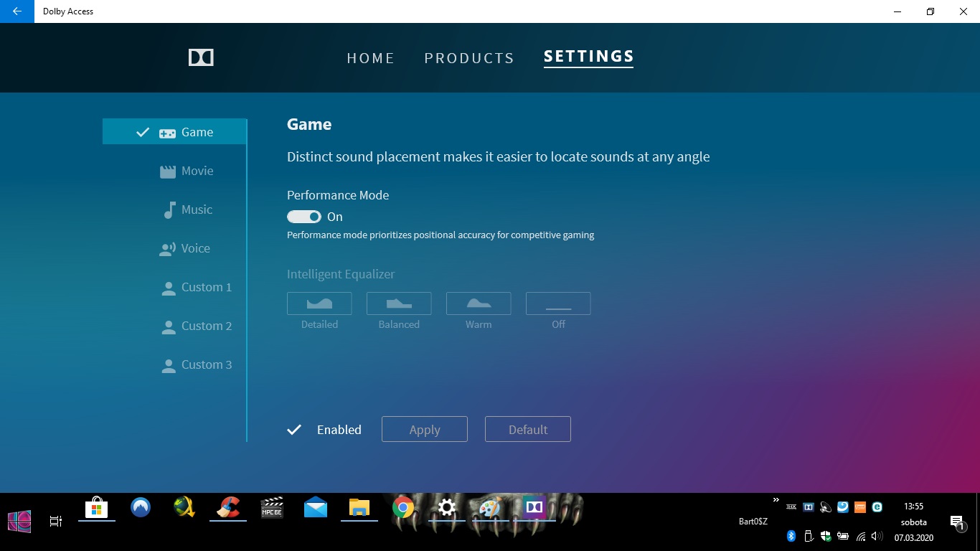The height and width of the screenshot is (551, 980).
Task: Click the Dolby tray icon
Action: click(809, 507)
